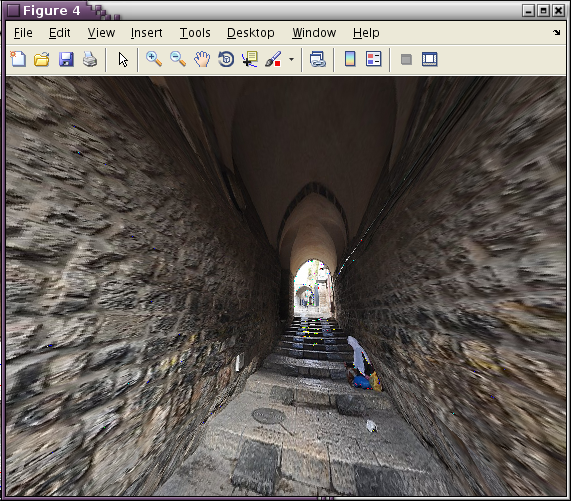Screen dimensions: 571x501
Task: Insert a Legend via toolbar icon
Action: click(374, 59)
